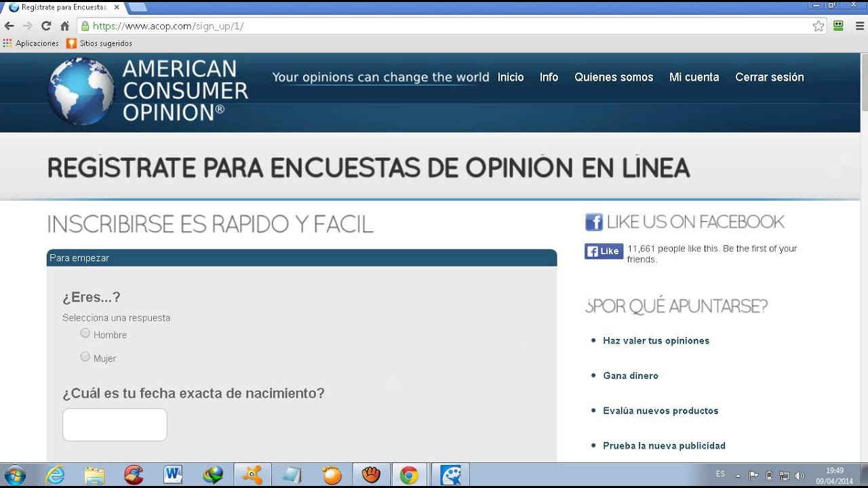Click the birth date question text

click(193, 393)
